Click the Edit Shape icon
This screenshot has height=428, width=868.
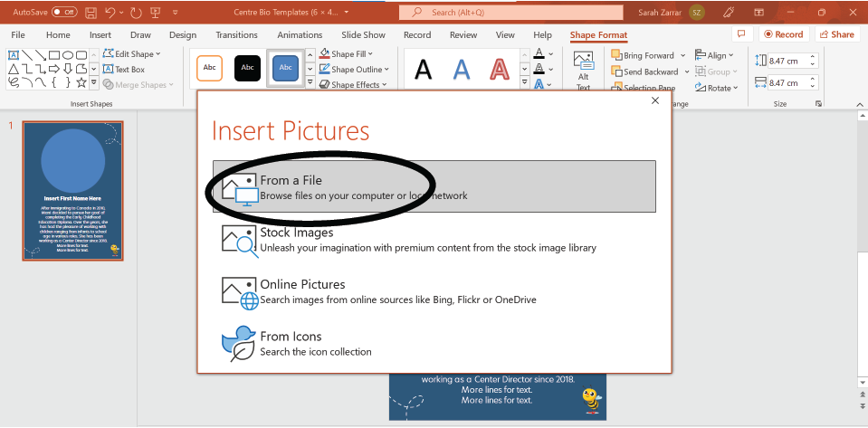click(109, 54)
